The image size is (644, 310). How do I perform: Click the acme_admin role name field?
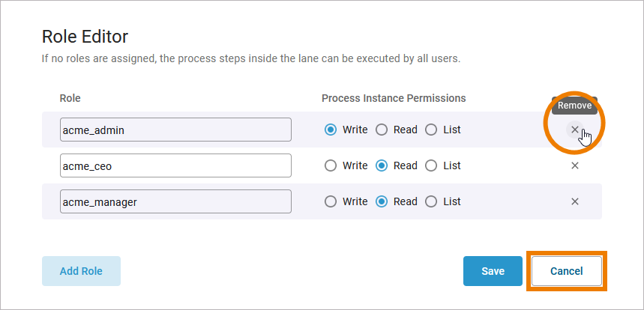pos(175,130)
